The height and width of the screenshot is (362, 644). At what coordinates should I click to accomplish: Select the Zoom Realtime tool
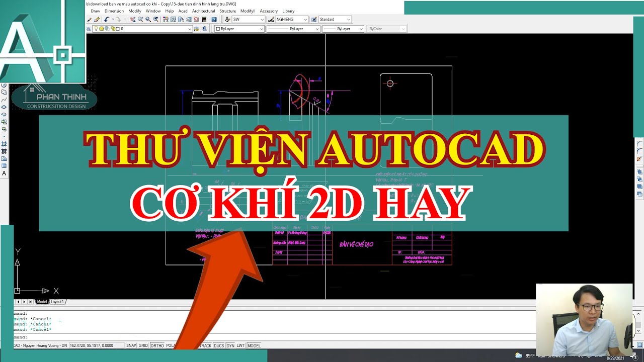pos(140,20)
